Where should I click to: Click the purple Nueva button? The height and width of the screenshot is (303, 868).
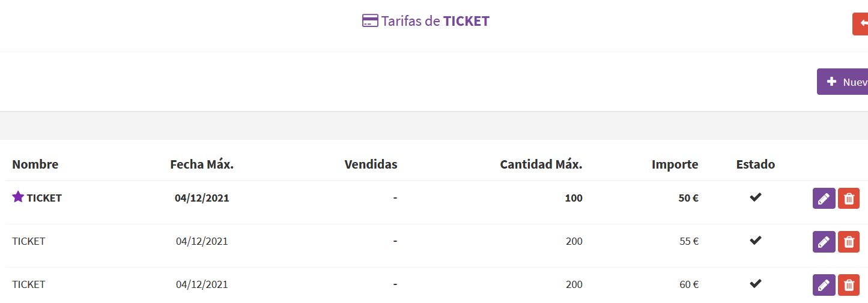click(x=842, y=82)
